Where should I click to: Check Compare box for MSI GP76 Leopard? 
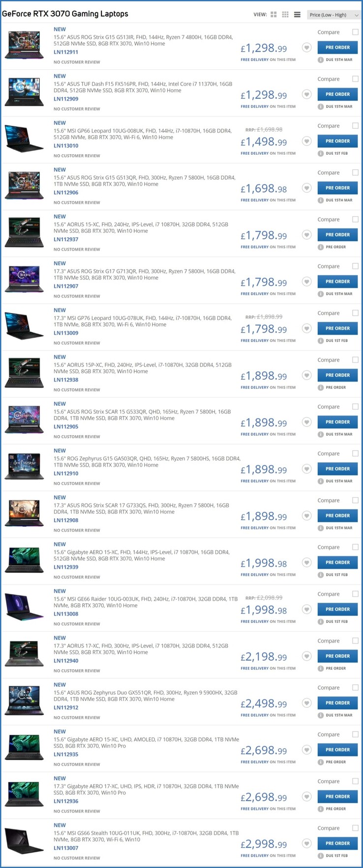point(355,313)
